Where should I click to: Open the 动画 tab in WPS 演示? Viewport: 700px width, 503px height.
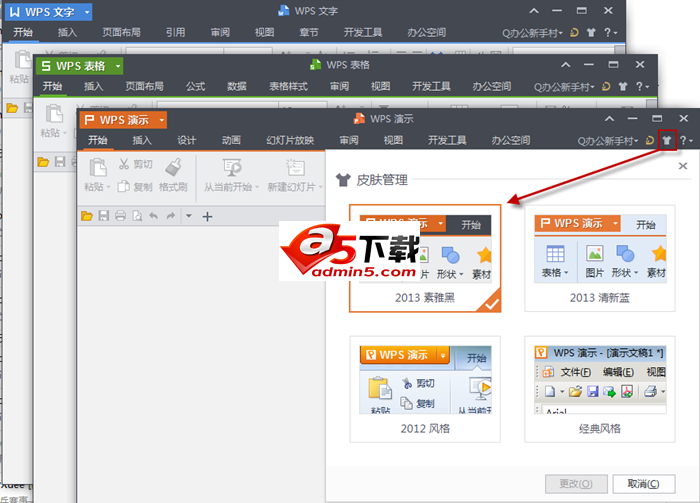[231, 141]
